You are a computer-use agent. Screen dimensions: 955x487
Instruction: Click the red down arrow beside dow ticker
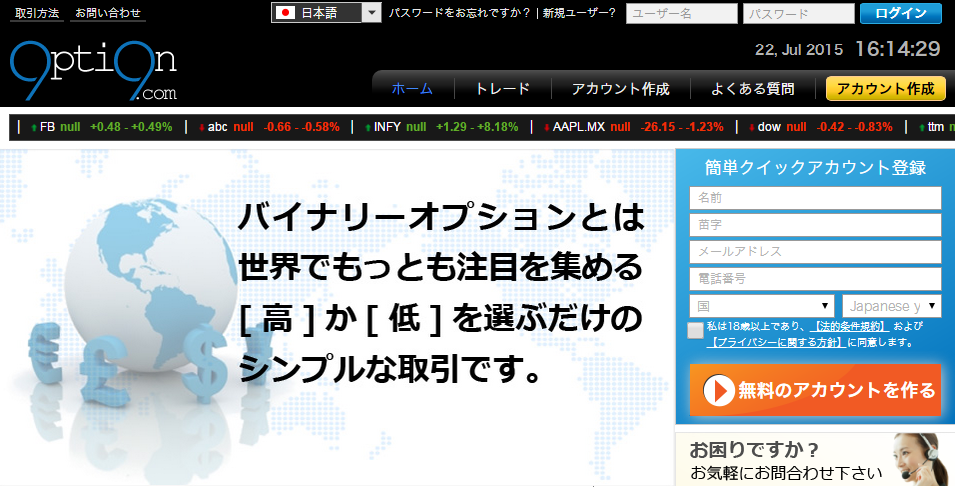coord(752,127)
